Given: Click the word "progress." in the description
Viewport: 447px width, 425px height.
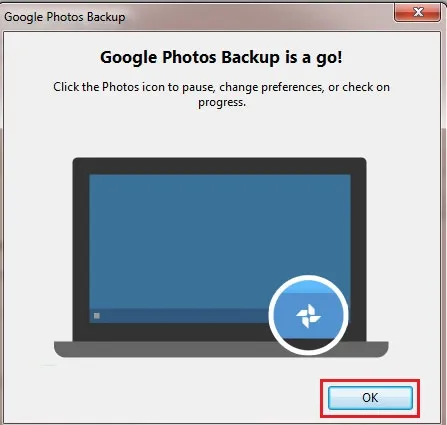Looking at the screenshot, I should coord(222,102).
